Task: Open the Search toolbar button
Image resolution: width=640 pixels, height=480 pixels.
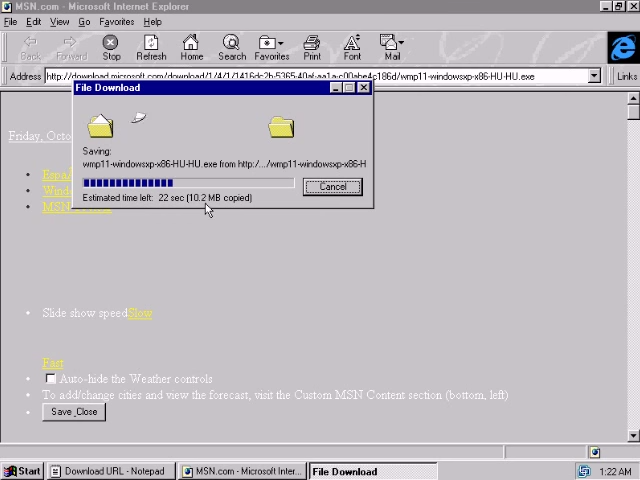Action: point(232,48)
